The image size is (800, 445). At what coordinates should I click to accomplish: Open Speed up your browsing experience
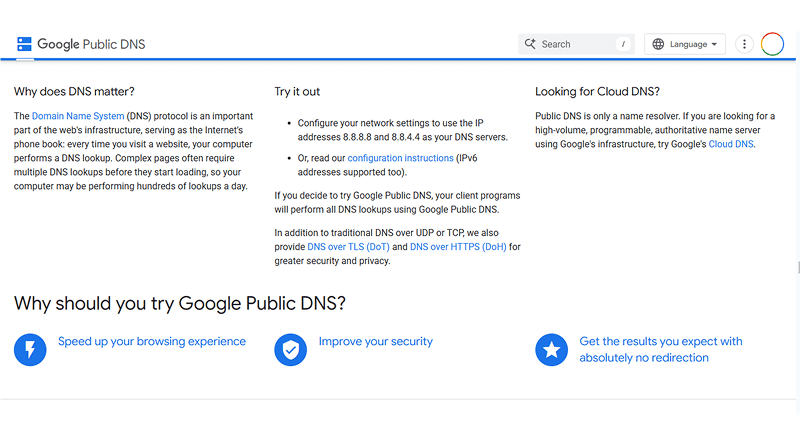152,341
